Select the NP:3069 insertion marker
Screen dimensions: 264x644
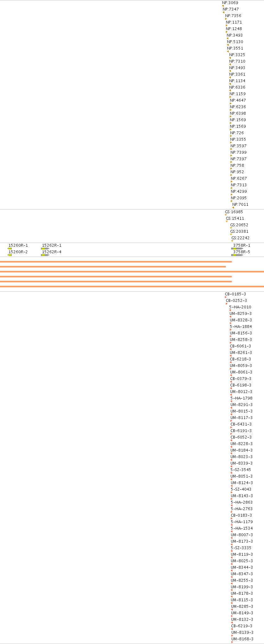pos(223,6)
